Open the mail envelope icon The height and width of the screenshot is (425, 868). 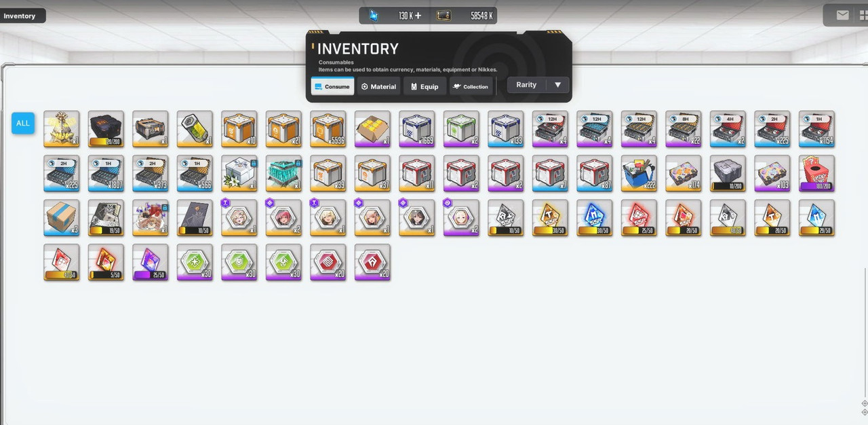click(x=842, y=15)
